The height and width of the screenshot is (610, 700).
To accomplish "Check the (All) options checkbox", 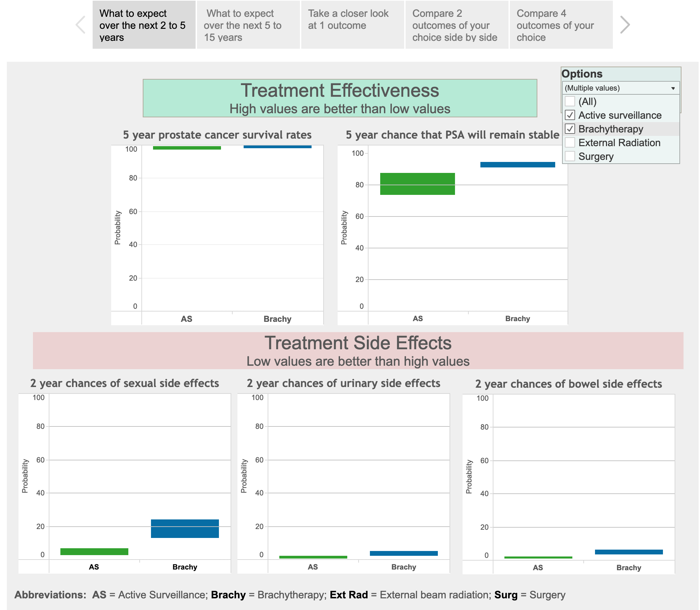I will [570, 102].
